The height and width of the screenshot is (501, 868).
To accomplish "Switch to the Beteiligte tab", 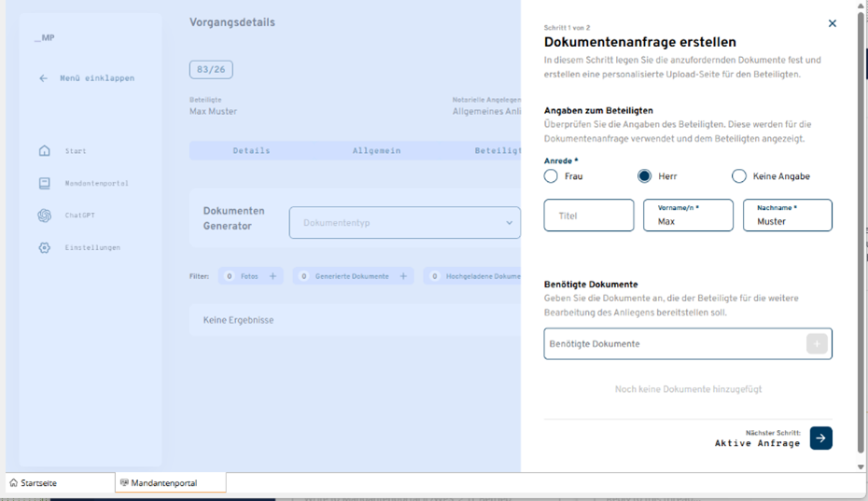I will coord(497,150).
